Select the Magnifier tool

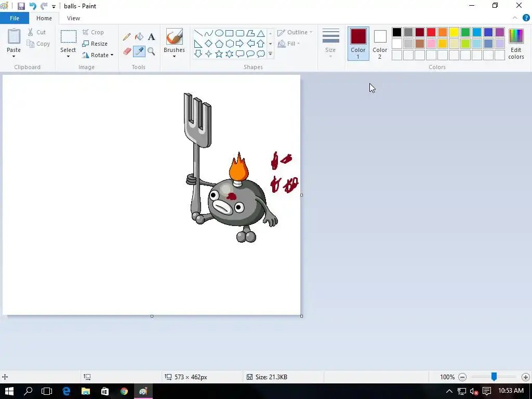click(x=151, y=51)
